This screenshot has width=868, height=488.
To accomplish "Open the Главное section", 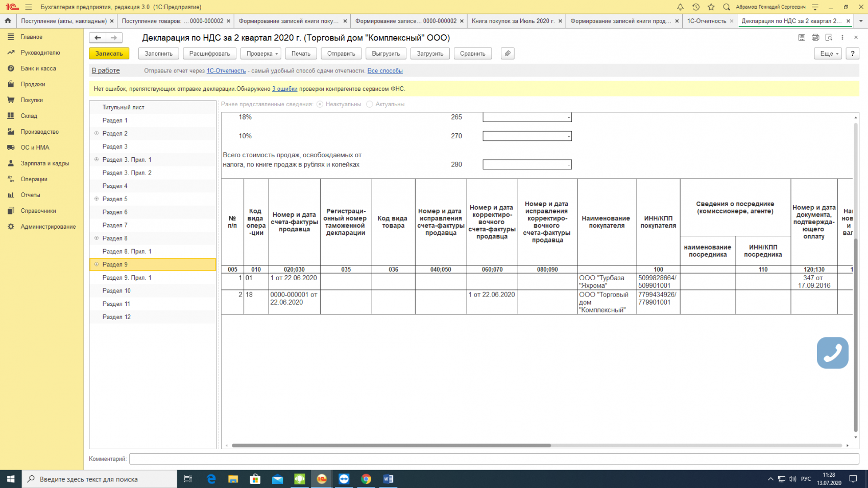I will click(x=32, y=37).
